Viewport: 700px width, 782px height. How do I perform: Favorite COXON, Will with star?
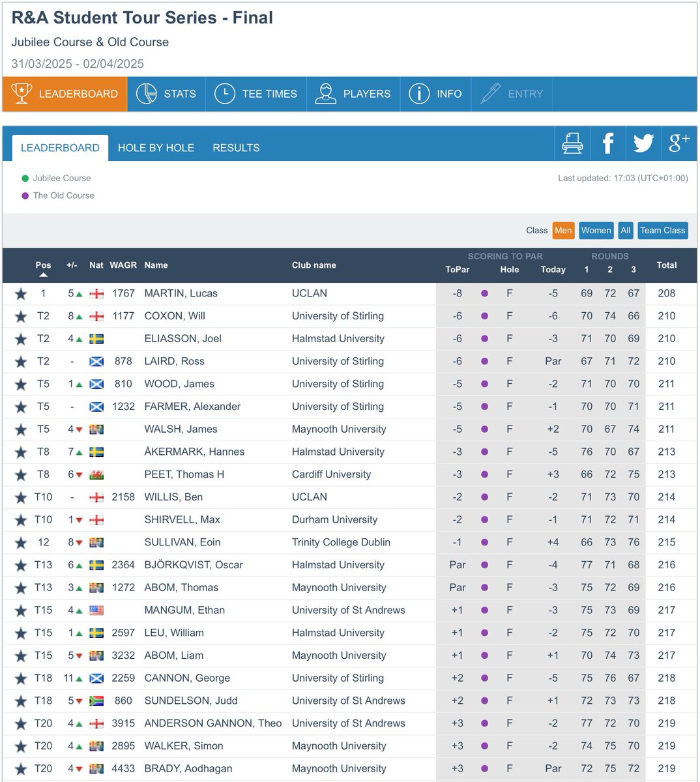pos(21,317)
